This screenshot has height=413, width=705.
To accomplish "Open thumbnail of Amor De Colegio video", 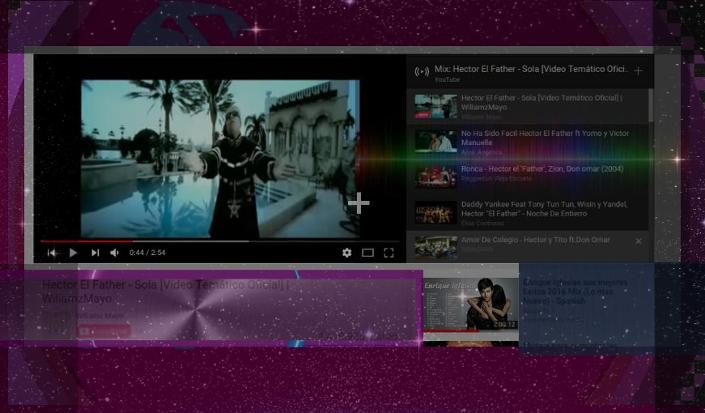I will click(436, 247).
